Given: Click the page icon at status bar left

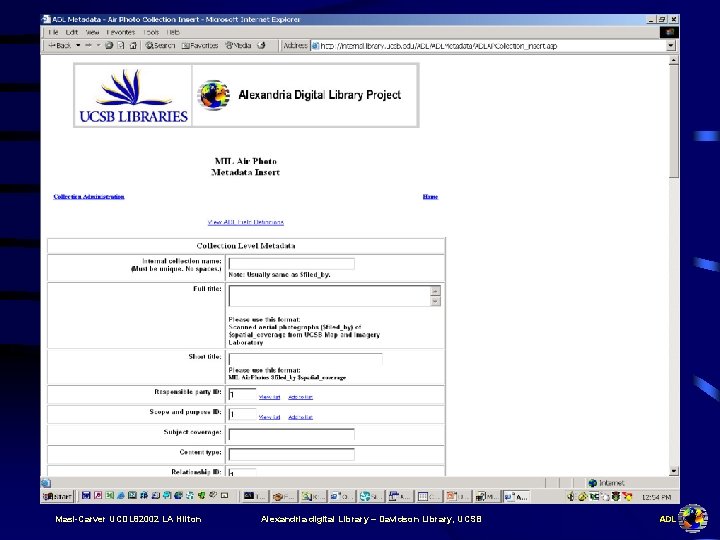Looking at the screenshot, I should coord(46,483).
